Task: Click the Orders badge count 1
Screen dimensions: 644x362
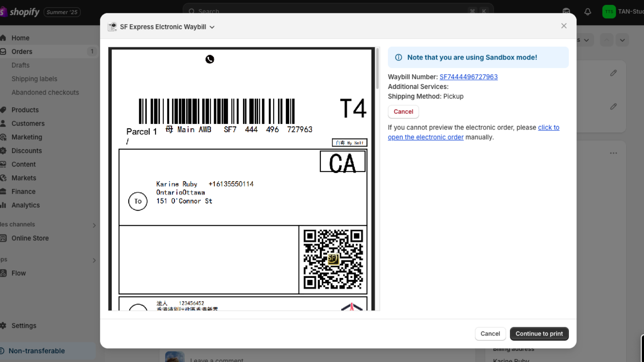Action: point(92,51)
